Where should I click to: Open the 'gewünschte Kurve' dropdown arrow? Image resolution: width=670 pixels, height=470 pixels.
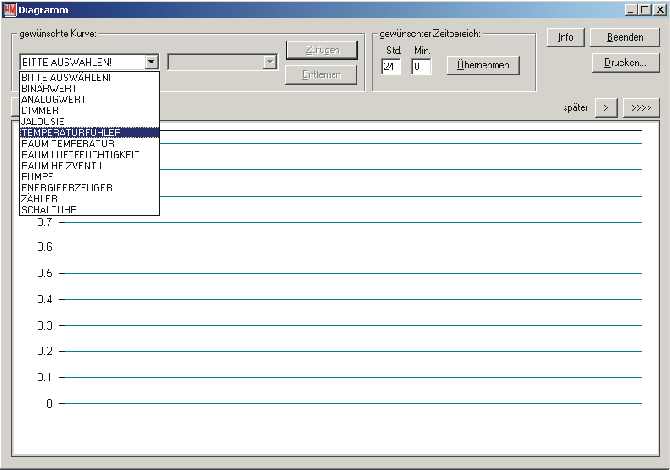151,62
